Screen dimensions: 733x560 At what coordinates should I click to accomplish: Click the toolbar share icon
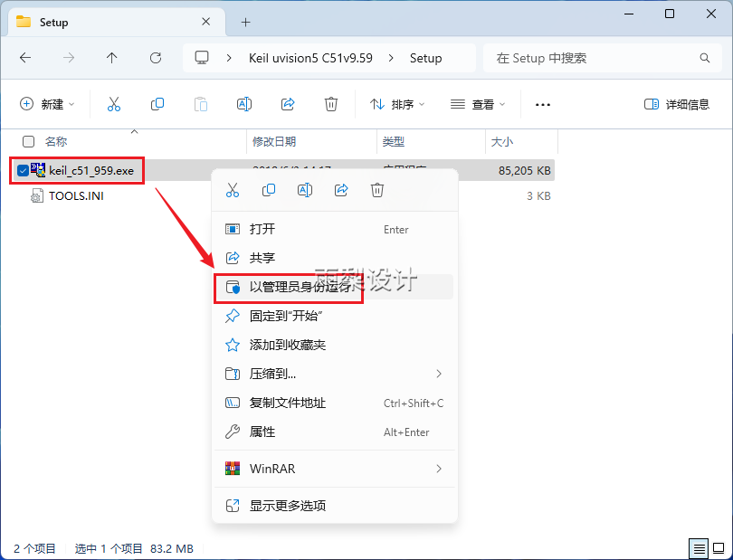click(x=288, y=104)
